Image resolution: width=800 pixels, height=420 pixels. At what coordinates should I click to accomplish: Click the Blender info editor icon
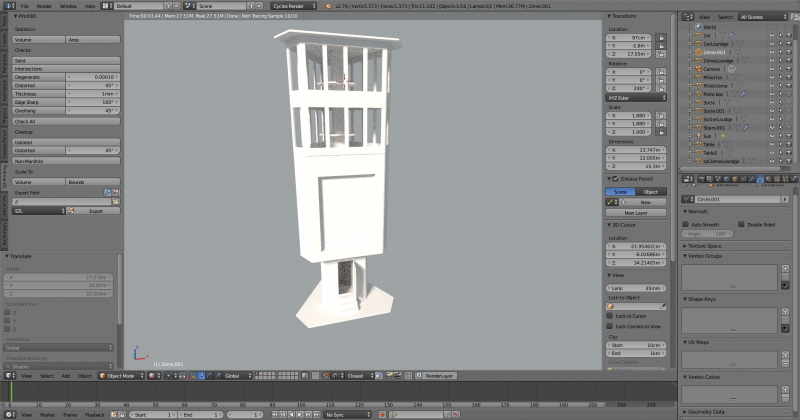click(x=8, y=6)
